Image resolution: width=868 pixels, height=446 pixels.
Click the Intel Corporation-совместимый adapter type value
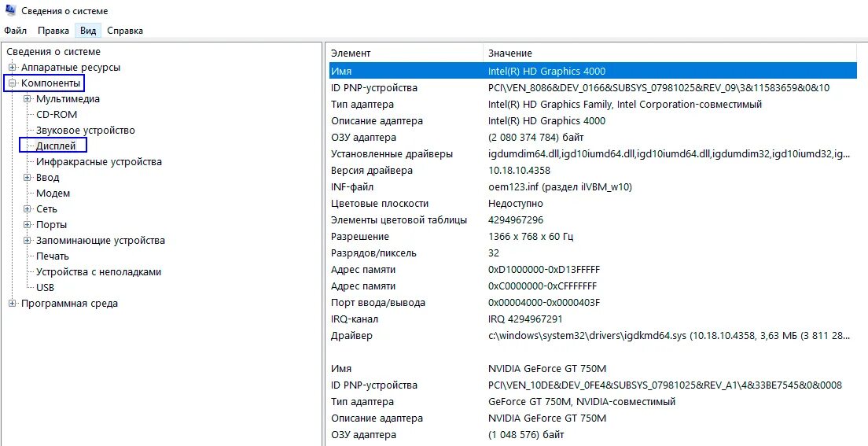pos(625,104)
